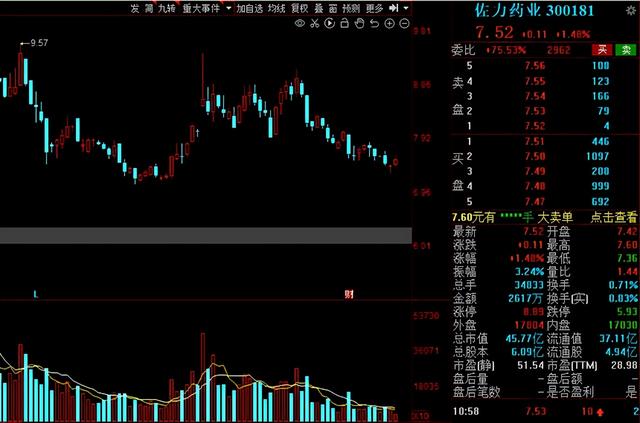Select the scissors cut tool
This screenshot has height=423, width=640.
point(314,23)
